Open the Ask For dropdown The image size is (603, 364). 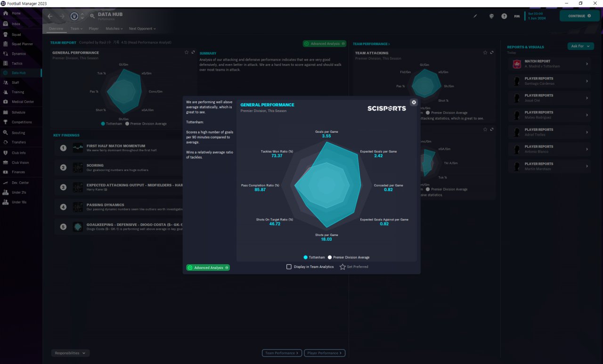coord(581,46)
